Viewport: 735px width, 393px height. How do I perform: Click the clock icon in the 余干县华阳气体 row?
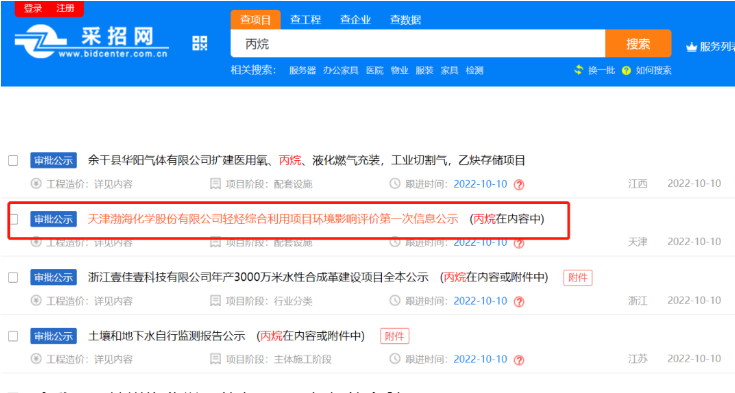(395, 183)
